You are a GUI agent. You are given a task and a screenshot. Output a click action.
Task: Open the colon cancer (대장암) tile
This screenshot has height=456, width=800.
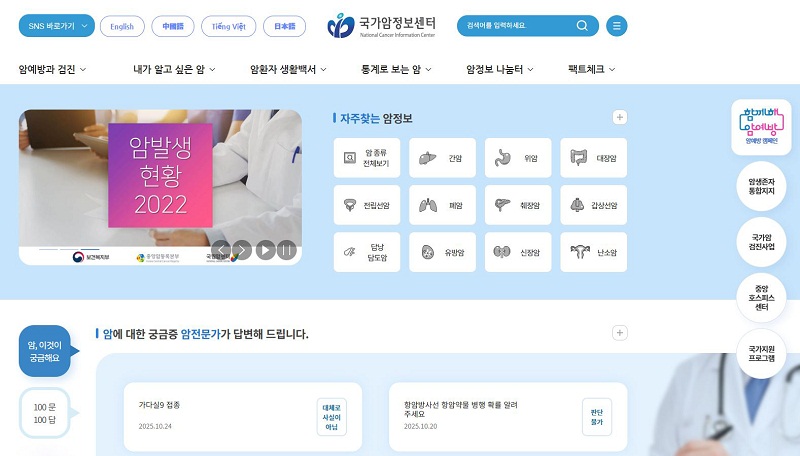coord(593,158)
